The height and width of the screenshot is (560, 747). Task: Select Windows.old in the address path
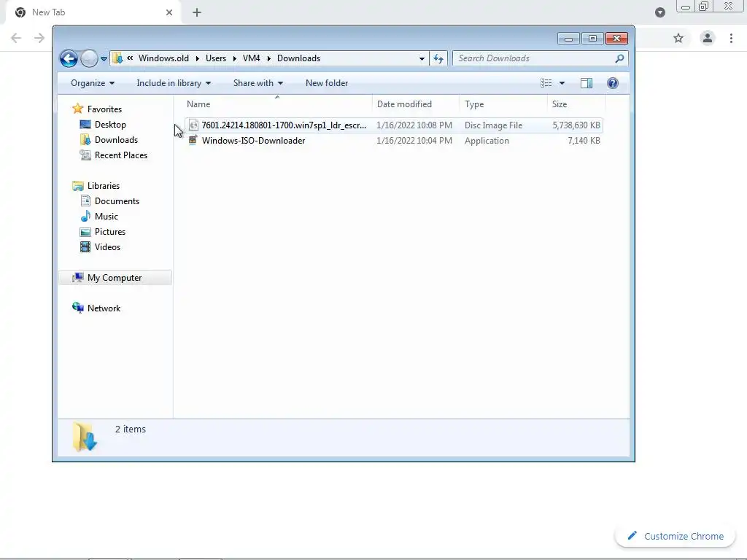coord(163,58)
